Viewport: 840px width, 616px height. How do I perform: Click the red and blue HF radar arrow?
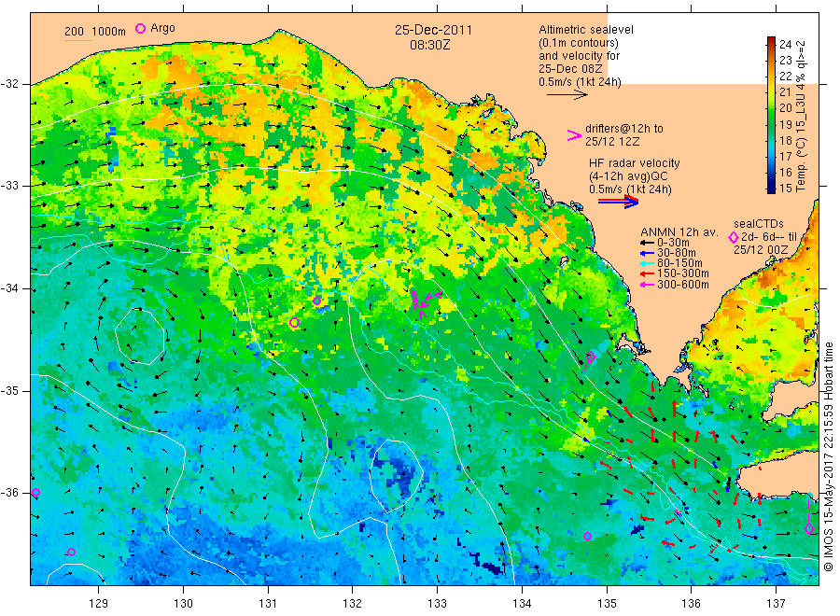(x=618, y=202)
